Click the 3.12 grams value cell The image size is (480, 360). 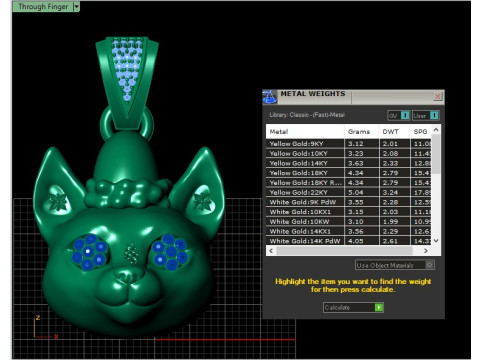[361, 144]
